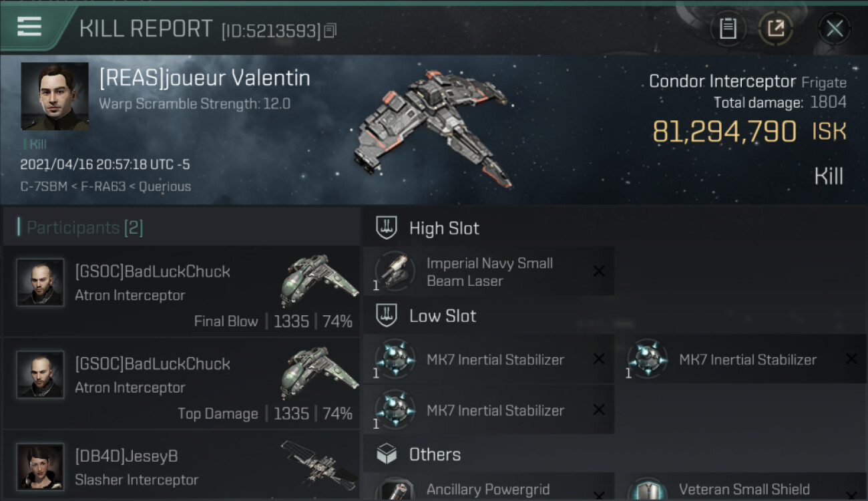Click the Low Slot section icon
This screenshot has height=501, width=868.
click(387, 315)
